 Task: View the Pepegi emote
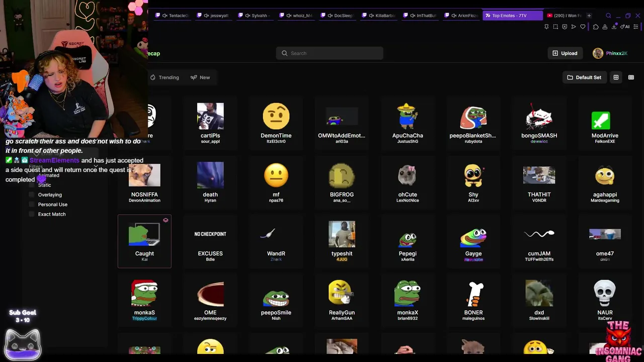pyautogui.click(x=408, y=241)
